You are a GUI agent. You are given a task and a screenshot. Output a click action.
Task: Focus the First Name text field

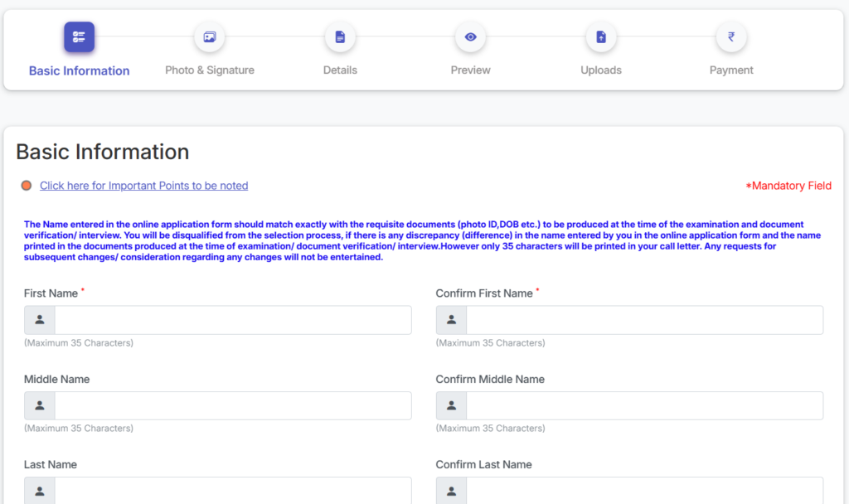coord(233,320)
